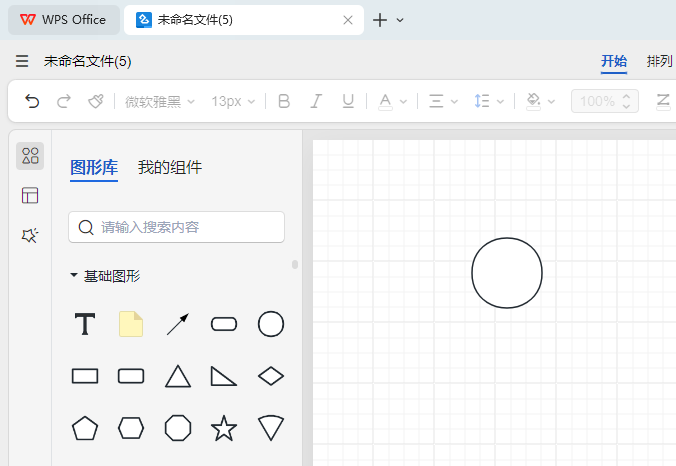Viewport: 676px width, 466px height.
Task: Open the hamburger menu icon
Action: pos(22,61)
